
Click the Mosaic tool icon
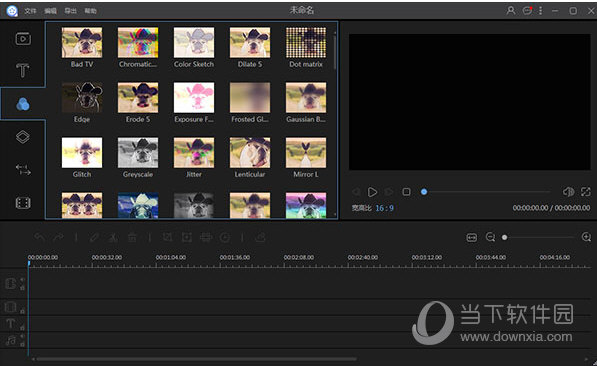click(x=206, y=238)
